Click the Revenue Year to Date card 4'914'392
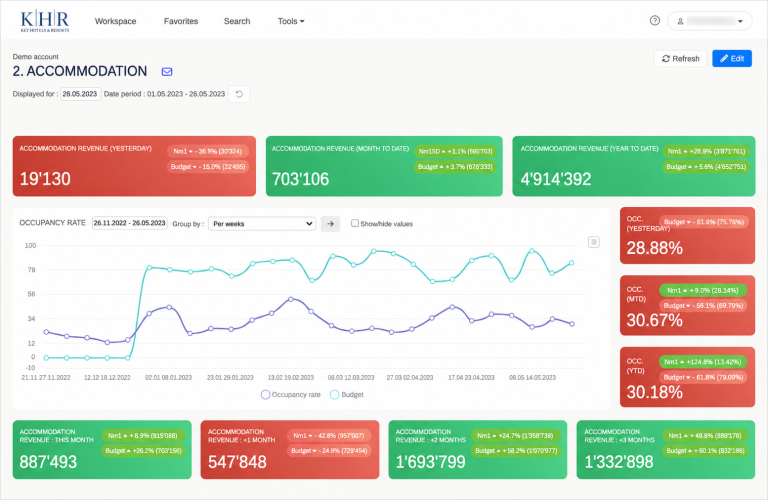This screenshot has height=500, width=768. click(634, 167)
